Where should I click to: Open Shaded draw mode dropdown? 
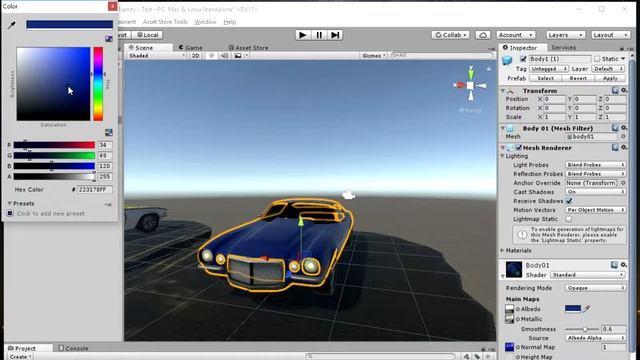[156, 56]
